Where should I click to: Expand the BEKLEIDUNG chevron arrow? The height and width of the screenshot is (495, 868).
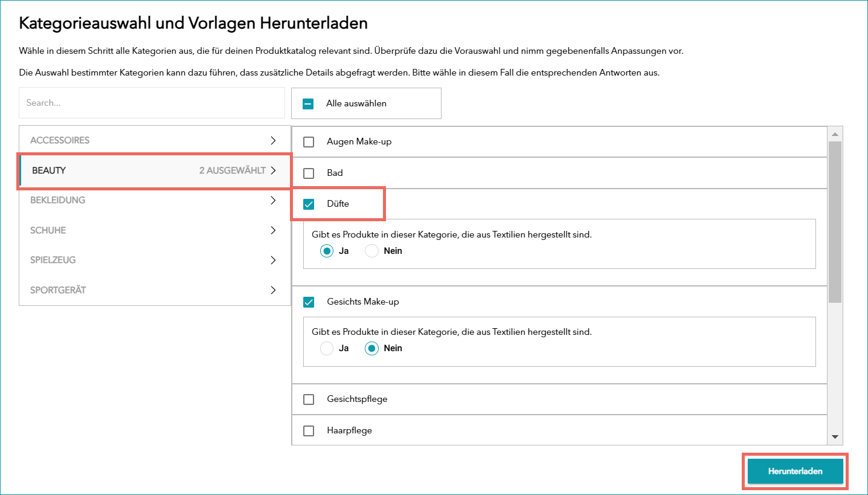click(273, 200)
